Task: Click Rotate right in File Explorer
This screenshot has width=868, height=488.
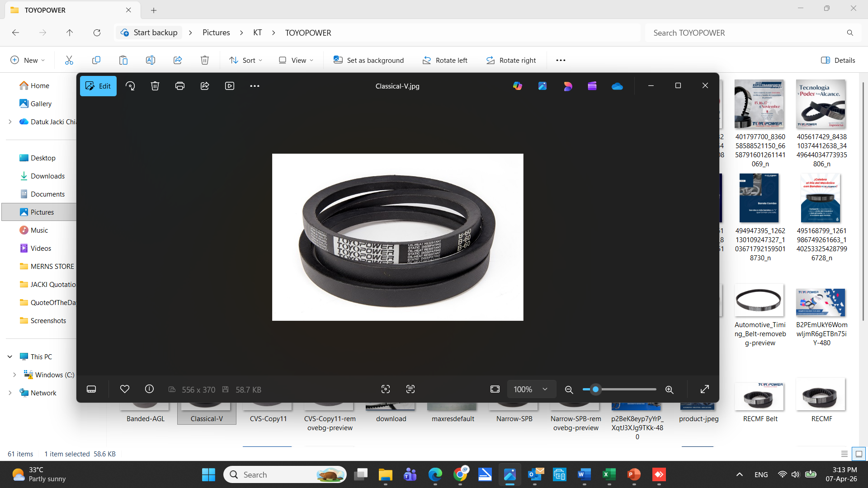Action: 511,60
